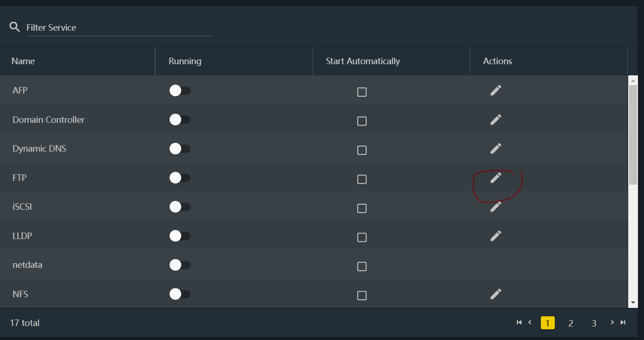Go to page 2 of services
Screen dimensions: 644x340
point(571,323)
